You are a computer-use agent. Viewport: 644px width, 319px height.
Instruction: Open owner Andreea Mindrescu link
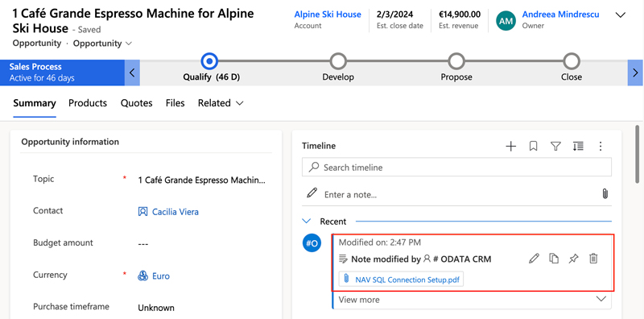(560, 14)
